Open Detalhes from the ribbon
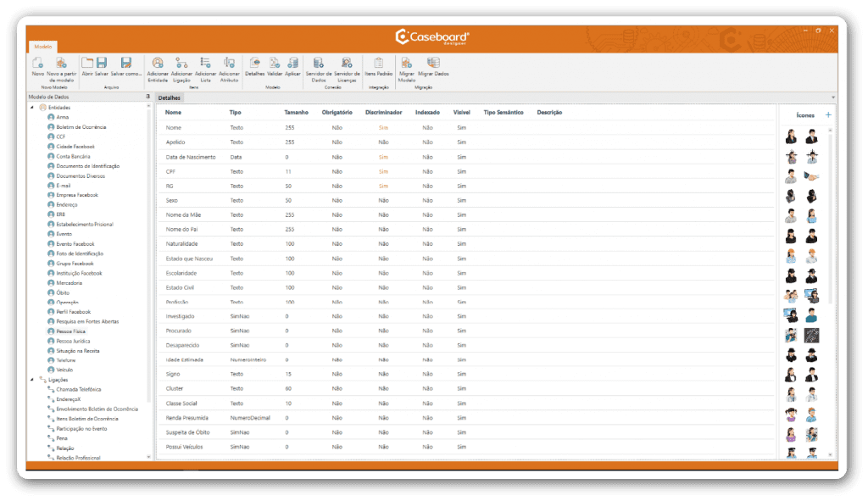 pyautogui.click(x=255, y=66)
